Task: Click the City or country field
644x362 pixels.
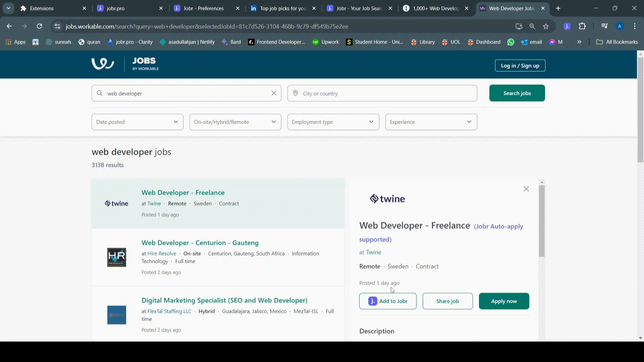Action: 382,93
